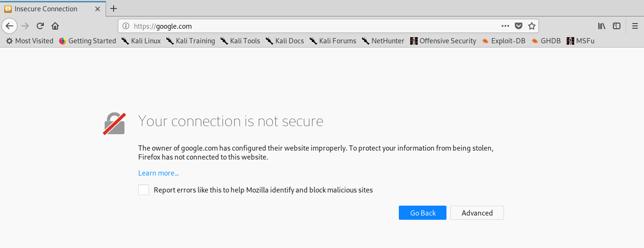644x248 pixels.
Task: Click the back arrow navigation button
Action: [x=9, y=26]
